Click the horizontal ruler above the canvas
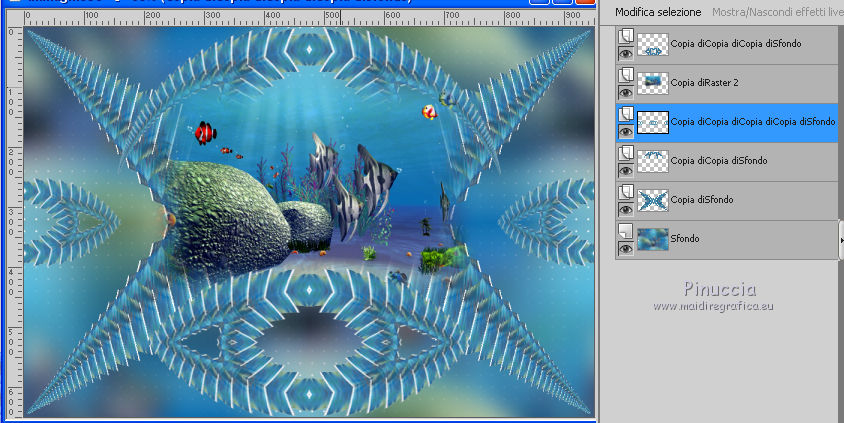Image resolution: width=844 pixels, height=423 pixels. [310, 18]
